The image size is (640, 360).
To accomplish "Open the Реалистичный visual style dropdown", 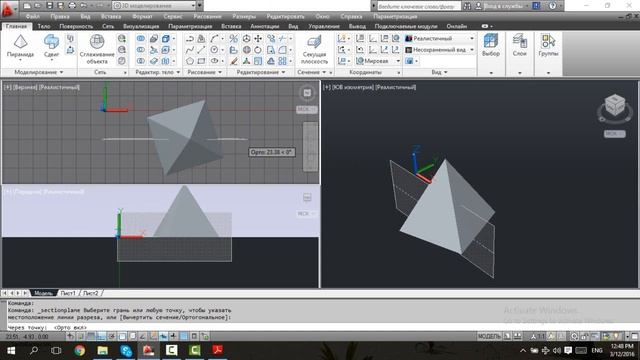I will 440,38.
